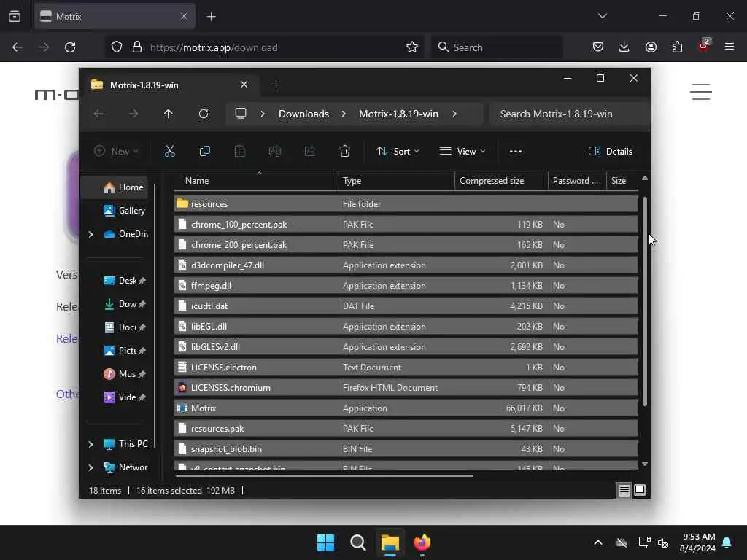Click Downloads in the address breadcrumb

(303, 114)
